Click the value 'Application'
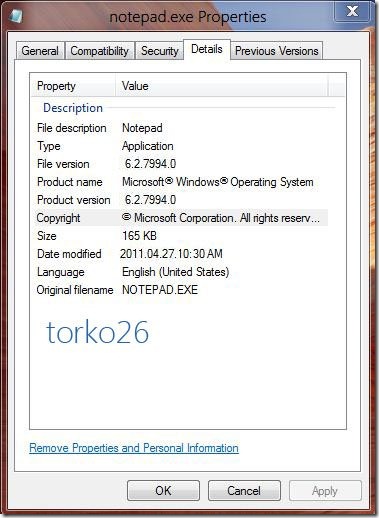379x518 pixels. pos(148,146)
